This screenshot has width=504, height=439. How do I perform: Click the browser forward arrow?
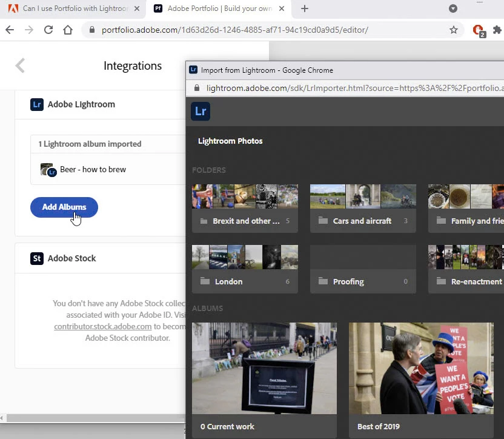(29, 30)
